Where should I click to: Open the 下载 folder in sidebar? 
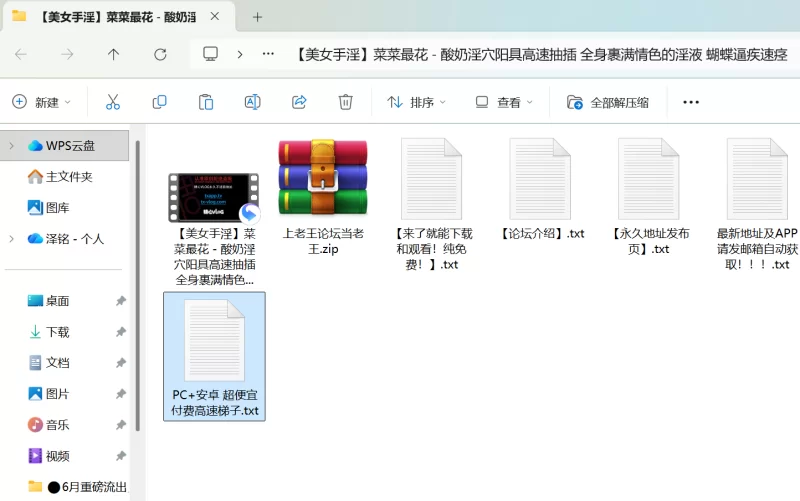click(57, 332)
